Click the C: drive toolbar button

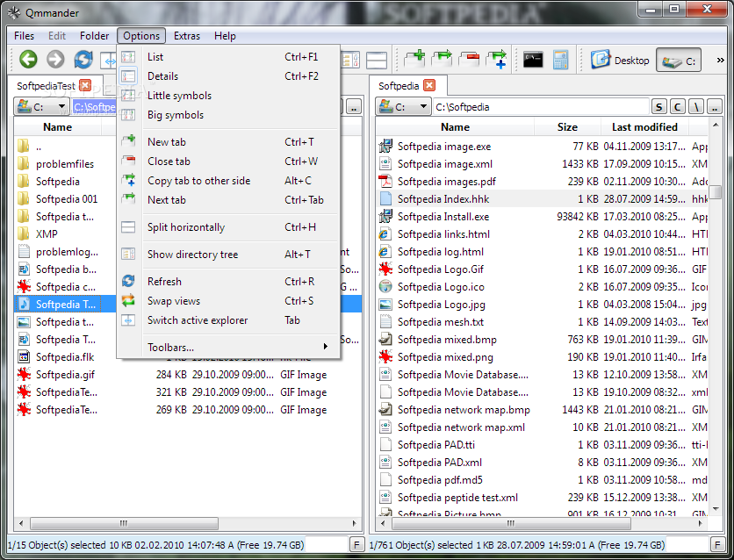tap(679, 60)
